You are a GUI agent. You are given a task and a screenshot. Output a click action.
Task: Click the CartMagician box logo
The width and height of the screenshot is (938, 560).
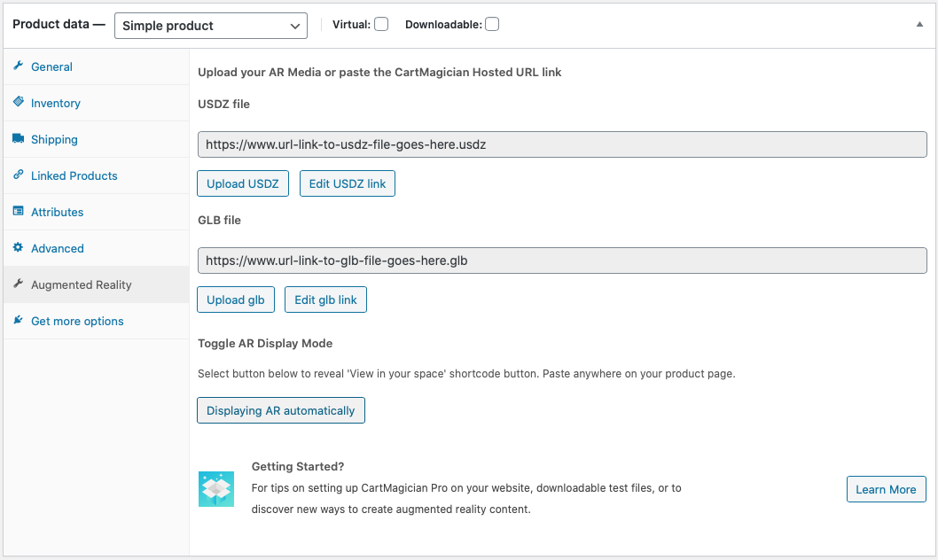pos(216,488)
